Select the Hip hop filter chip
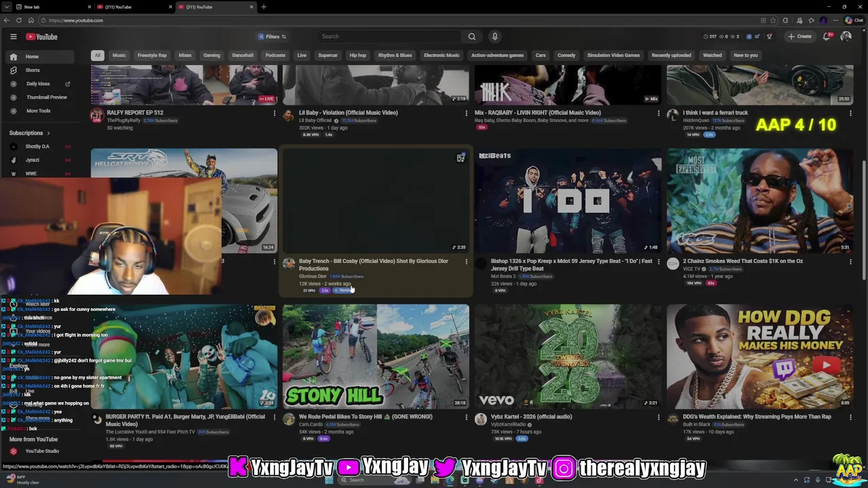 pyautogui.click(x=358, y=56)
